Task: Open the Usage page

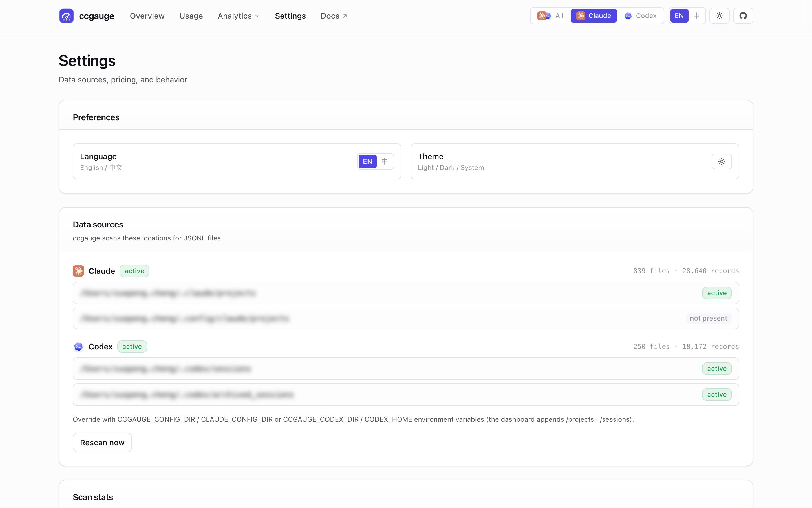Action: tap(191, 16)
